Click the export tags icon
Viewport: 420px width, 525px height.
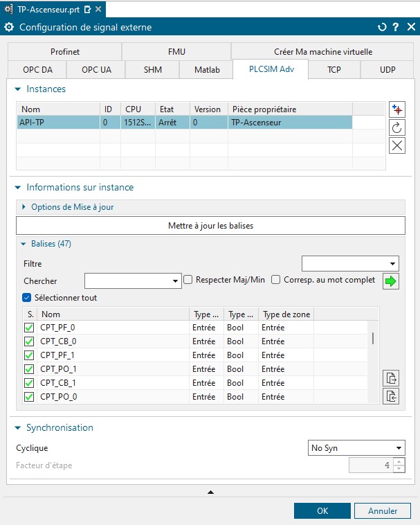pyautogui.click(x=391, y=378)
